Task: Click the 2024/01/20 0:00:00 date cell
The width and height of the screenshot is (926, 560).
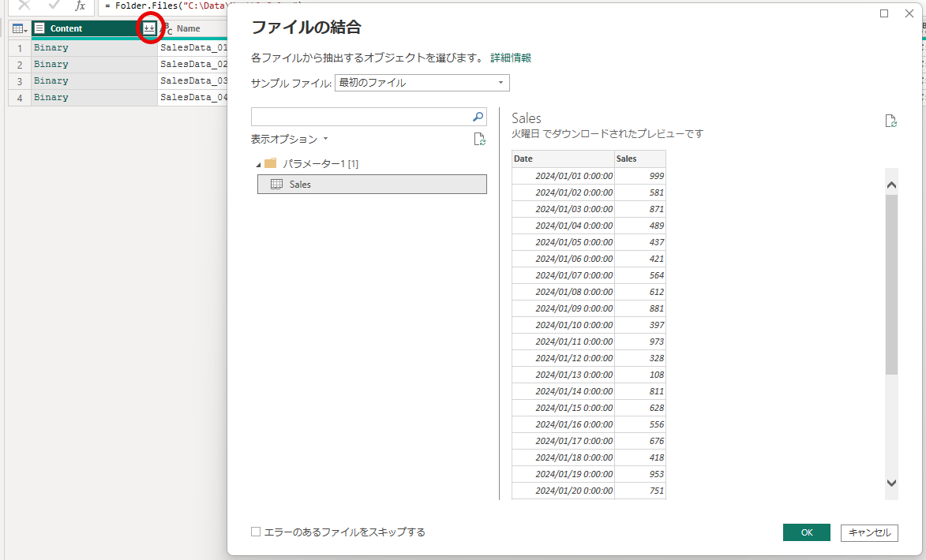Action: [x=563, y=491]
